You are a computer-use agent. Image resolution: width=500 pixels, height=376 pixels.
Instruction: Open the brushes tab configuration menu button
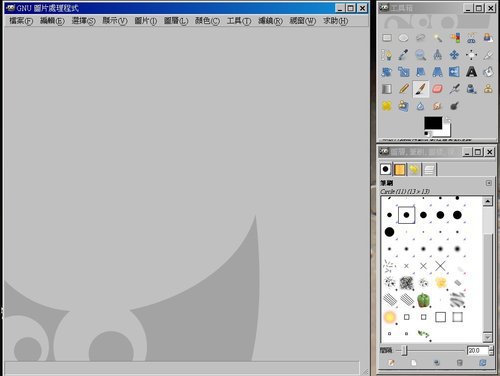coord(489,183)
